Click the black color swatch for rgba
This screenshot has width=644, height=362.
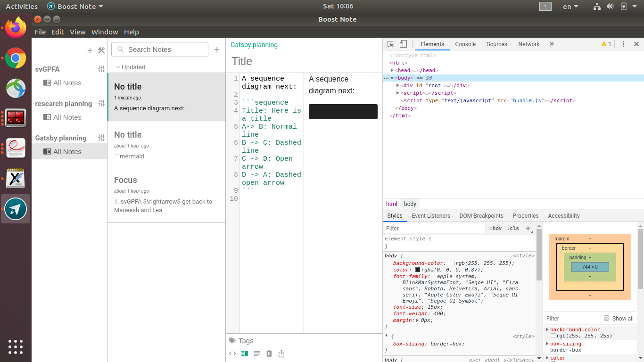[417, 270]
